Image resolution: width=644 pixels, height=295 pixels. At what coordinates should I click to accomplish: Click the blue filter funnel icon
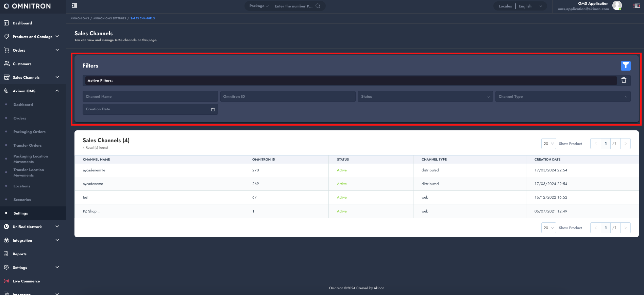coord(625,66)
